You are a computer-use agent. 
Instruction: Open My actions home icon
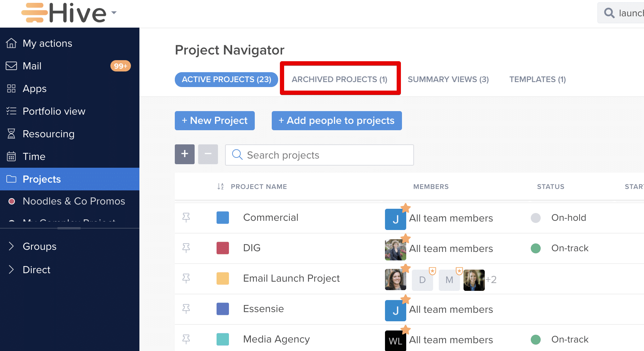11,43
